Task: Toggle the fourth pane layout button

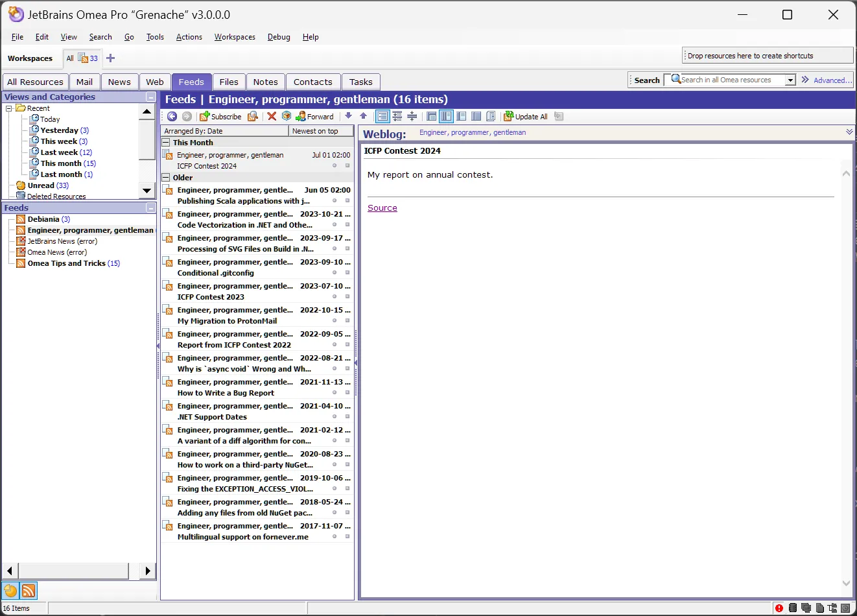Action: (x=476, y=116)
